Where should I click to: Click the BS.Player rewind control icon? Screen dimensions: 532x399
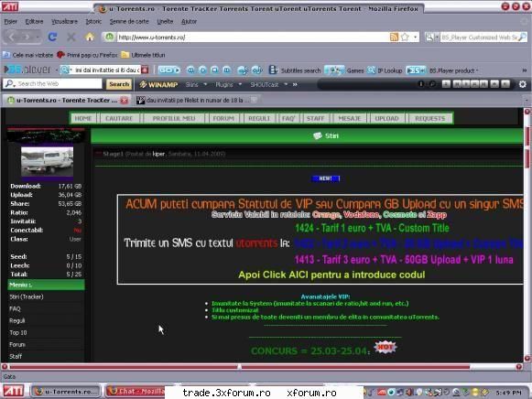190,70
